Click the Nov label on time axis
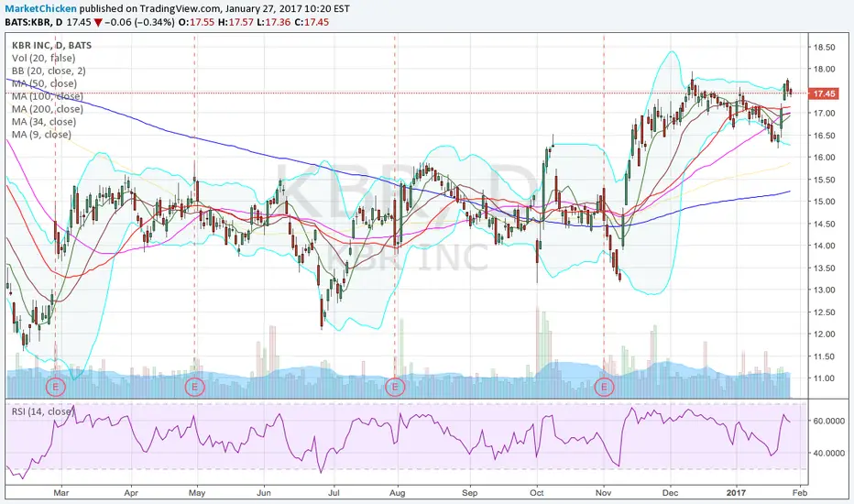Image resolution: width=854 pixels, height=504 pixels. click(603, 493)
